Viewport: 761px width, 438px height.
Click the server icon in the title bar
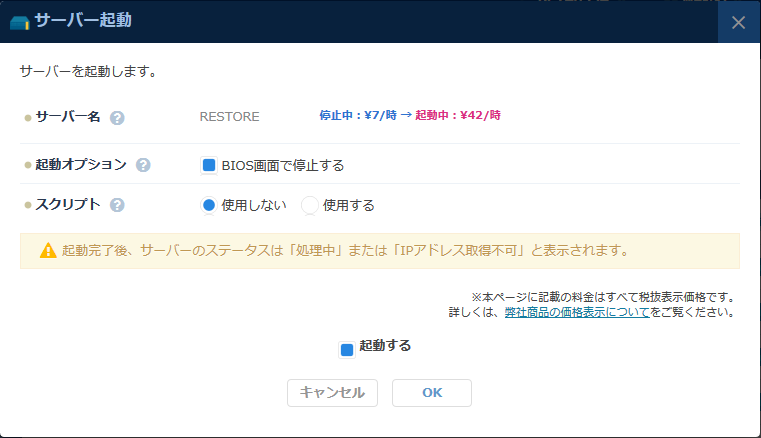(x=19, y=21)
